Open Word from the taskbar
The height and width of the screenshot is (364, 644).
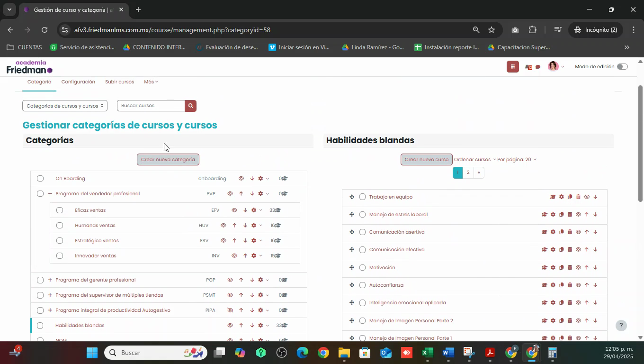click(x=448, y=353)
